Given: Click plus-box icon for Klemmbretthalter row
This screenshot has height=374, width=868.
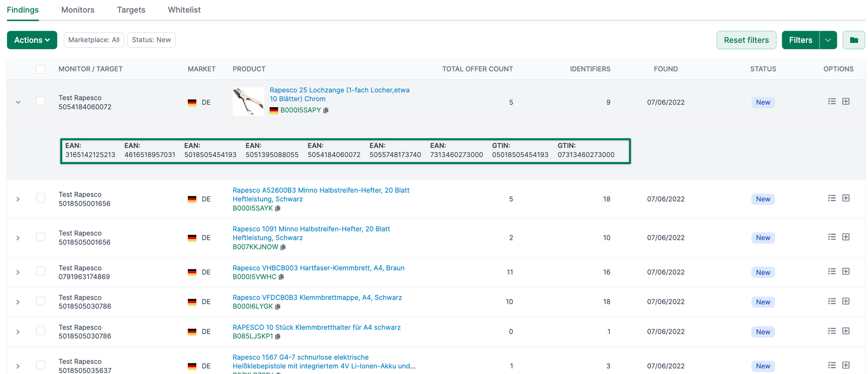Looking at the screenshot, I should pos(846,331).
